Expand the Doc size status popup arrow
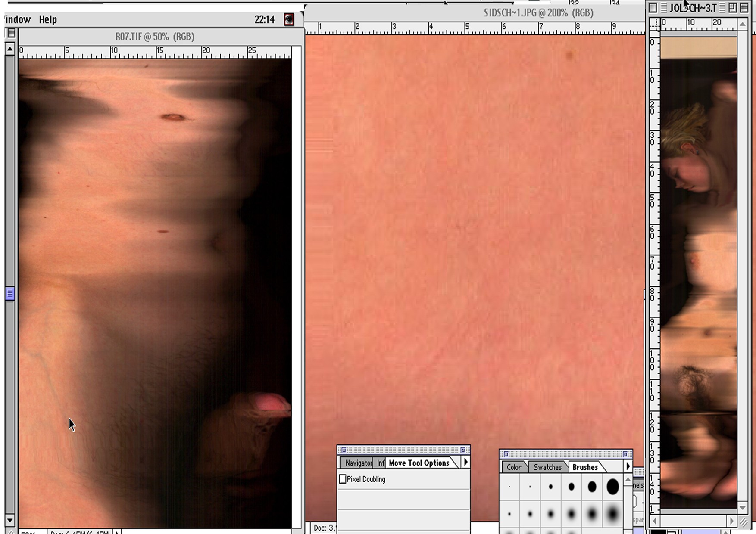 point(117,531)
